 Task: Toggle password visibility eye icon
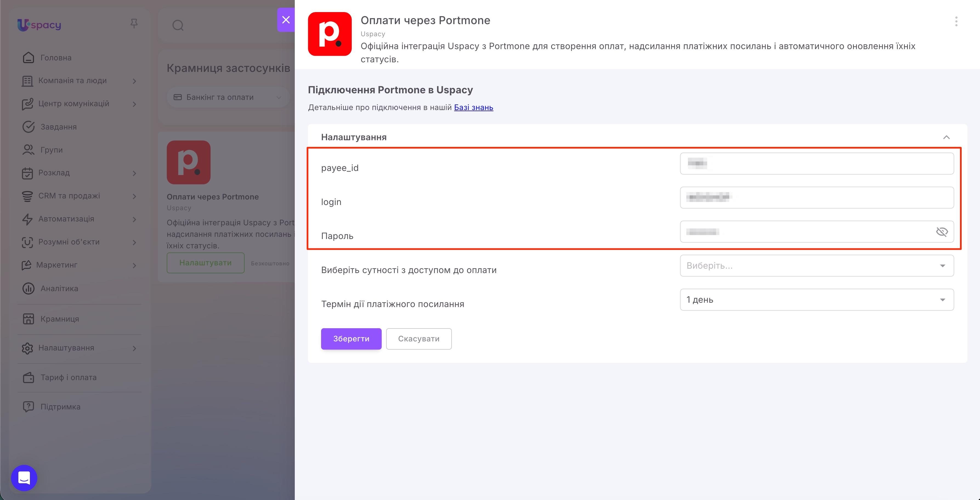[942, 232]
